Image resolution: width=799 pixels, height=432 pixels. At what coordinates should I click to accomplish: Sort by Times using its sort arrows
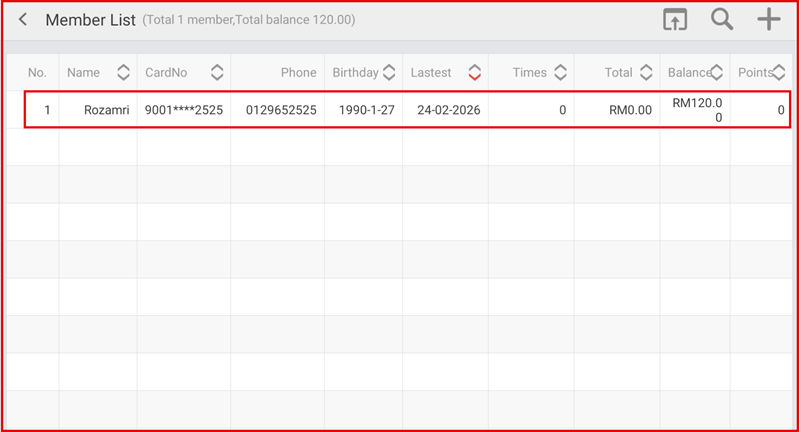[x=560, y=72]
